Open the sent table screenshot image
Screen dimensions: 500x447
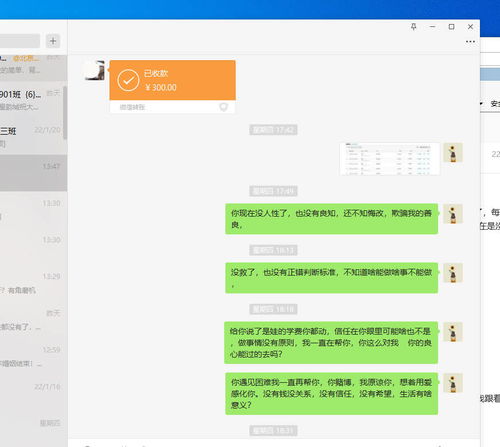(x=390, y=159)
